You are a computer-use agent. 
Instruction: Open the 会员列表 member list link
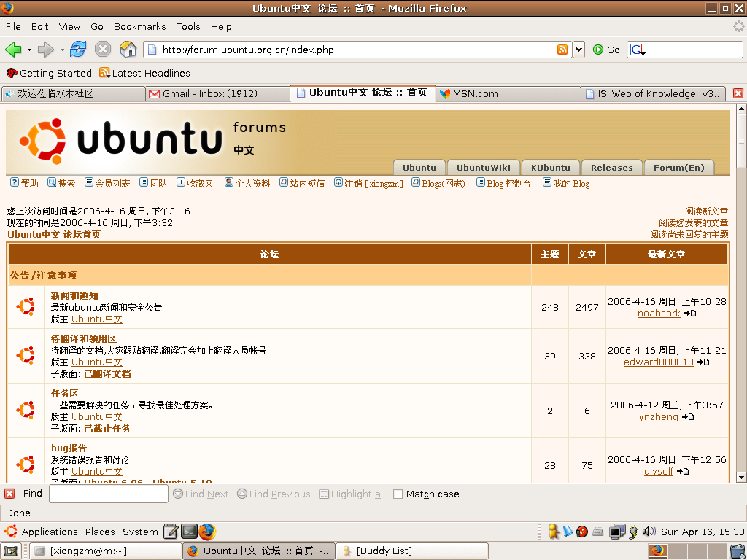pyautogui.click(x=108, y=183)
